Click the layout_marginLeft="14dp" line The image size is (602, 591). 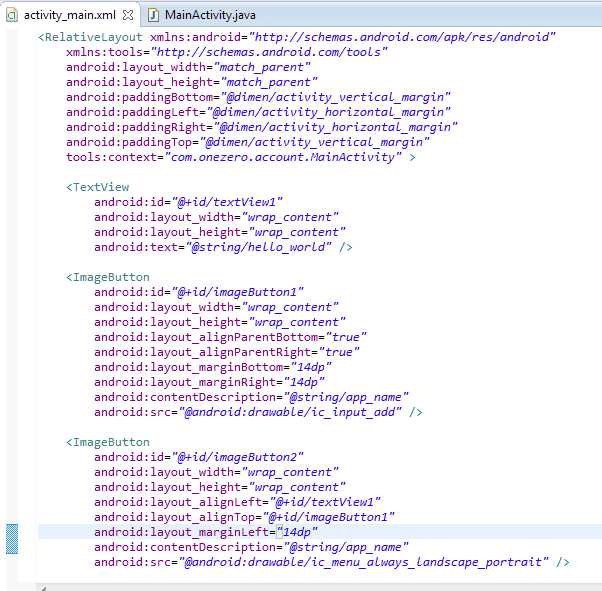pyautogui.click(x=206, y=532)
